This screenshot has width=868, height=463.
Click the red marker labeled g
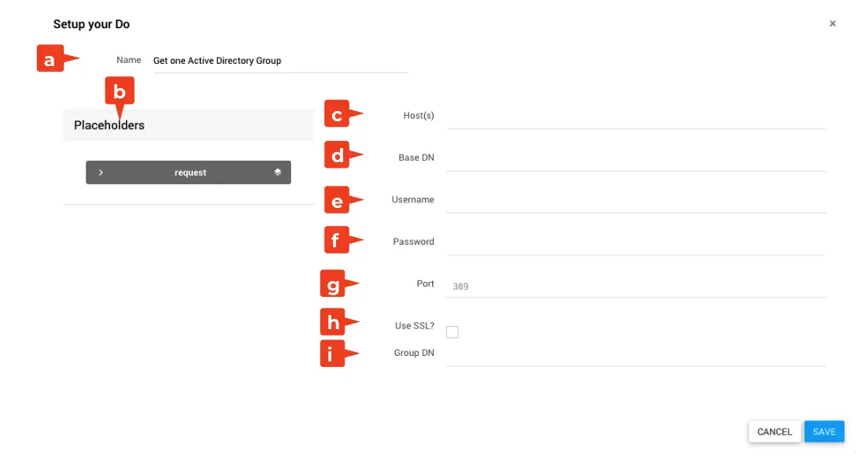(334, 284)
